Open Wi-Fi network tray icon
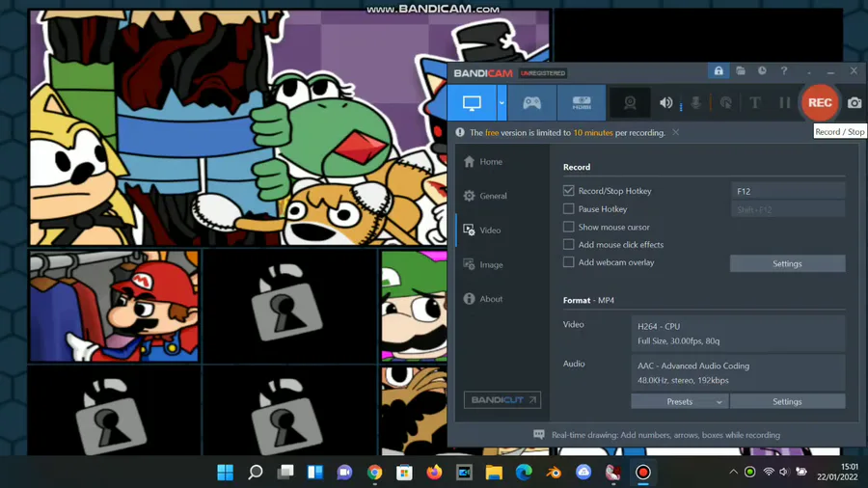868x488 pixels. coord(769,472)
